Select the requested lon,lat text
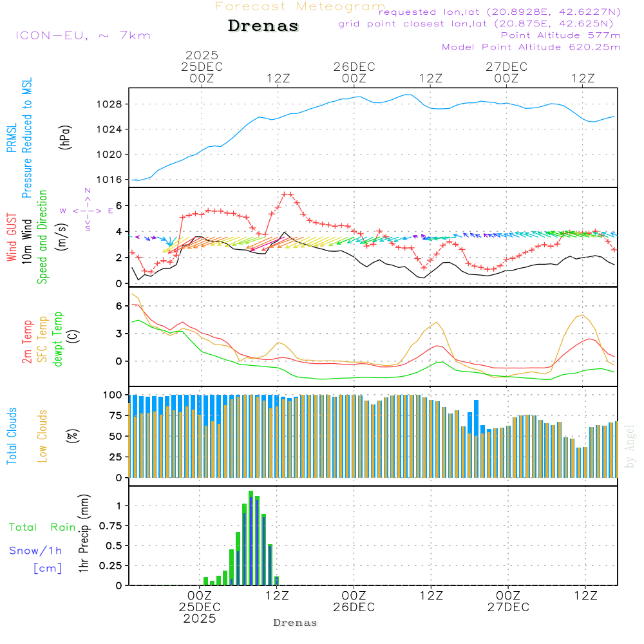 pos(500,12)
